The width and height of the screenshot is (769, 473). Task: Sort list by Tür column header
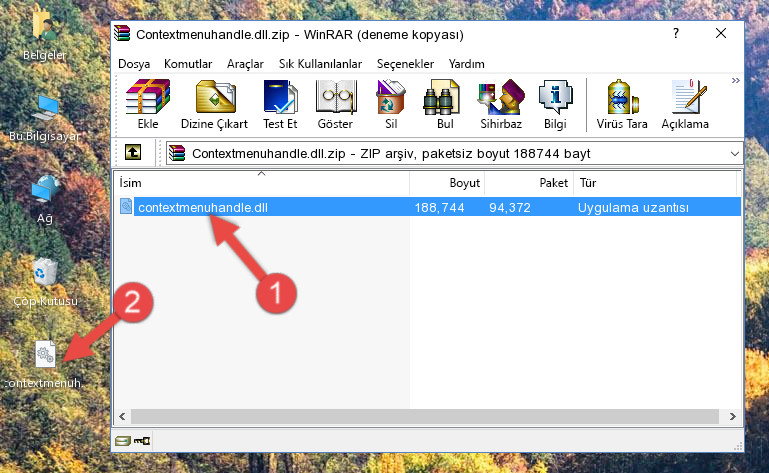pyautogui.click(x=655, y=183)
